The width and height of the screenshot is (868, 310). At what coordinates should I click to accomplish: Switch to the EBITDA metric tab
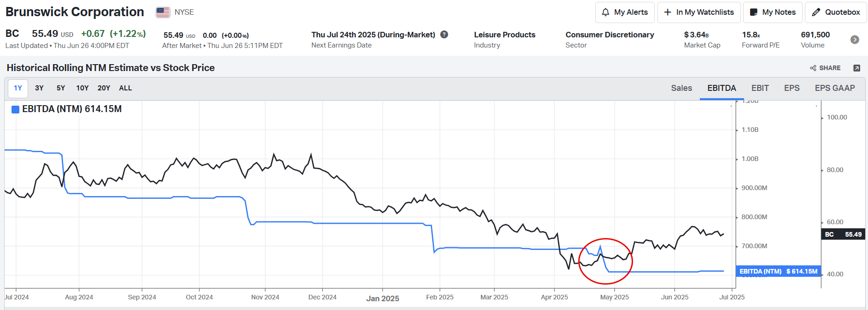pyautogui.click(x=721, y=88)
